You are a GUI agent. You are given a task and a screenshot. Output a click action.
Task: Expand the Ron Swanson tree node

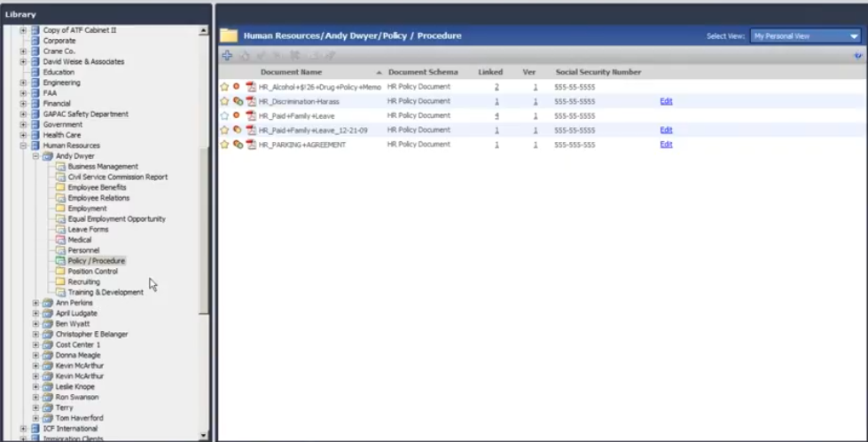[x=35, y=398]
